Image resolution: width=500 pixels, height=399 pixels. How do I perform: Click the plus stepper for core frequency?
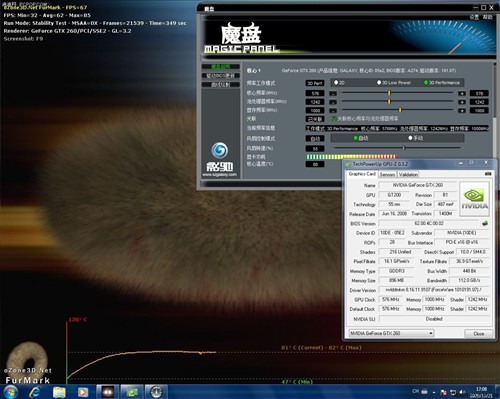[462, 93]
